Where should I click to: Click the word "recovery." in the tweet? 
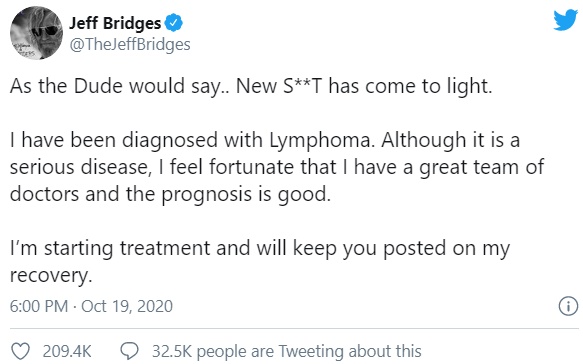pyautogui.click(x=51, y=276)
